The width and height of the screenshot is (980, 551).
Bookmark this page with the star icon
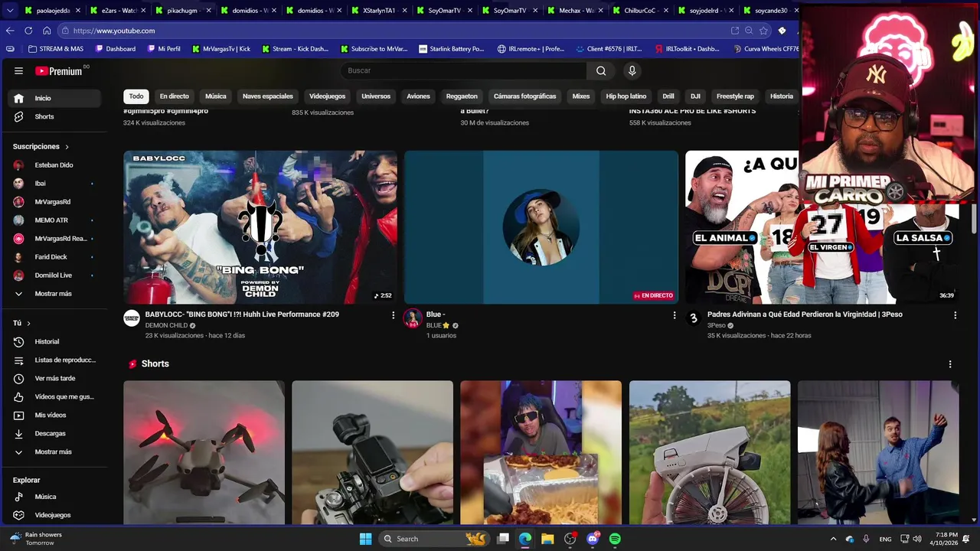pos(763,31)
